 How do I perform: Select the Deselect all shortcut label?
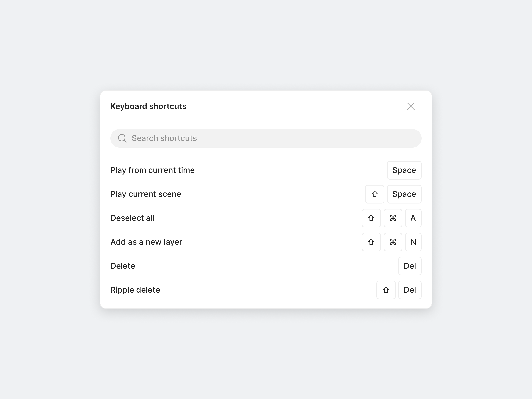click(x=132, y=218)
